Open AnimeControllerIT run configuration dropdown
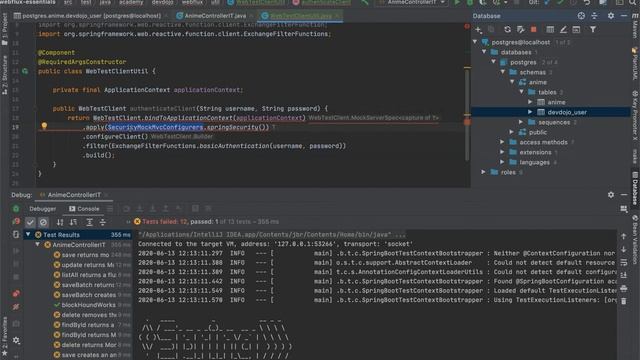This screenshot has height=360, width=640. coord(411,2)
